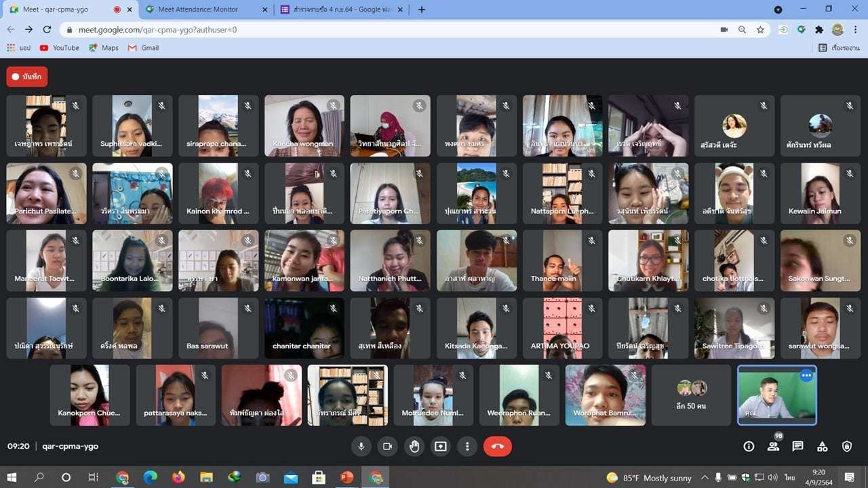Toggle the camera in Meet controls

coord(388,446)
